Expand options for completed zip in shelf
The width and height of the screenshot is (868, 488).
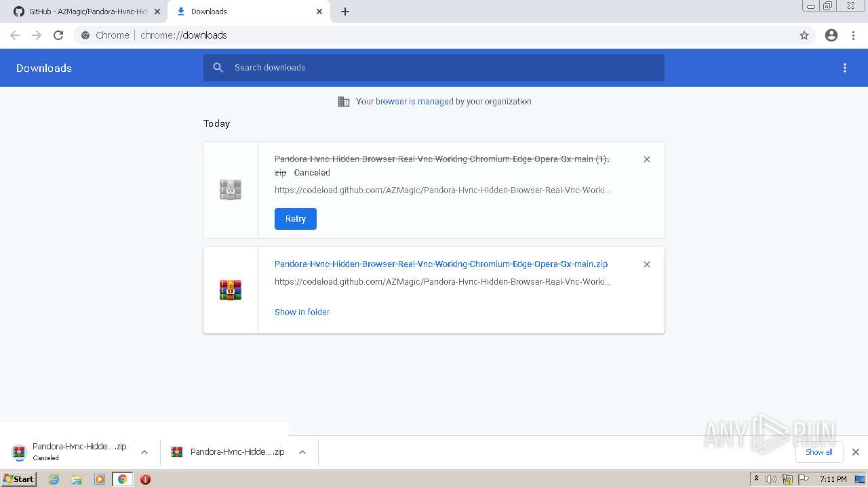(302, 452)
